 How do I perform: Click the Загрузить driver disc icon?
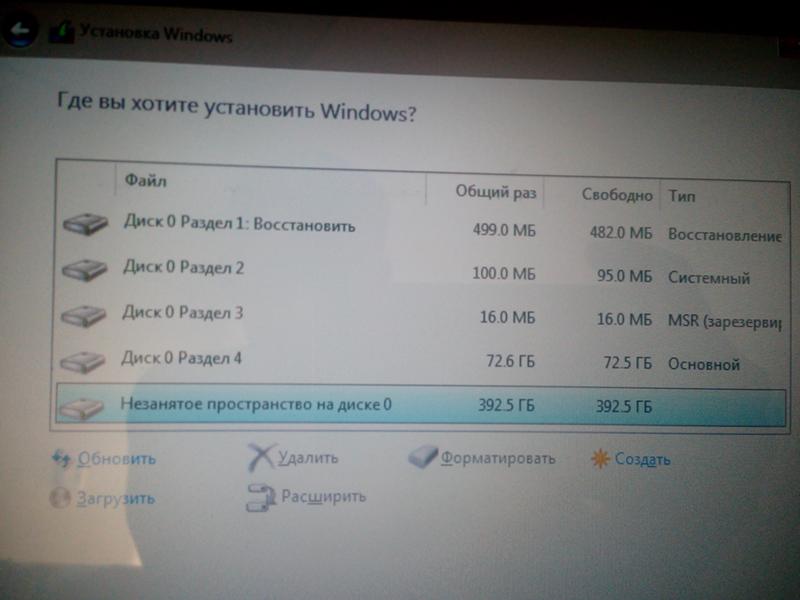coord(60,497)
